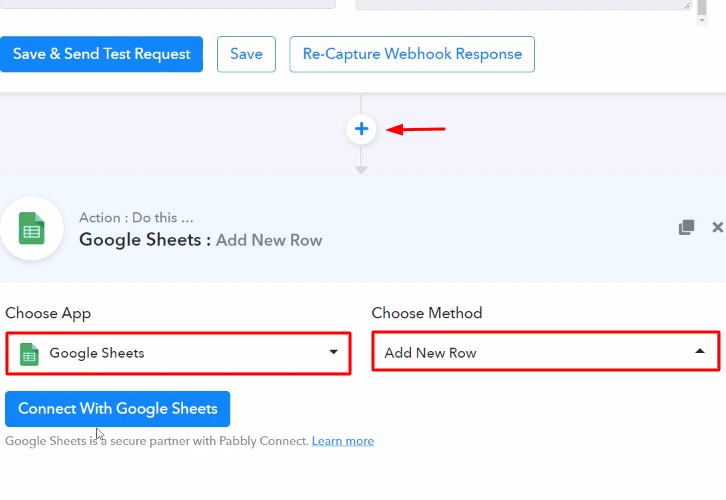
Task: Click the Google Sheets action step icon
Action: [x=31, y=228]
